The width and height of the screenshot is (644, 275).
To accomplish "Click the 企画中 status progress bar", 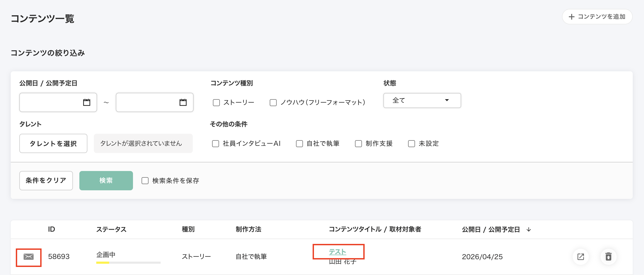I will [x=128, y=263].
